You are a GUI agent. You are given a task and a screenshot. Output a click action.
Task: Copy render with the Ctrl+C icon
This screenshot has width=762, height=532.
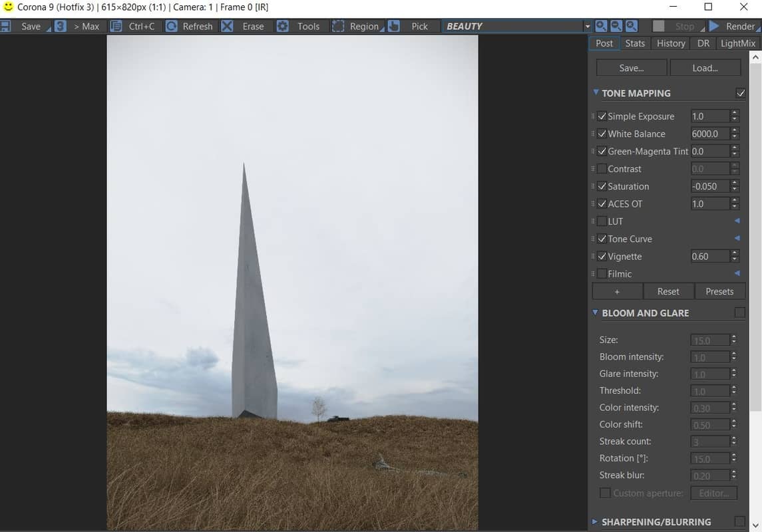[x=116, y=26]
